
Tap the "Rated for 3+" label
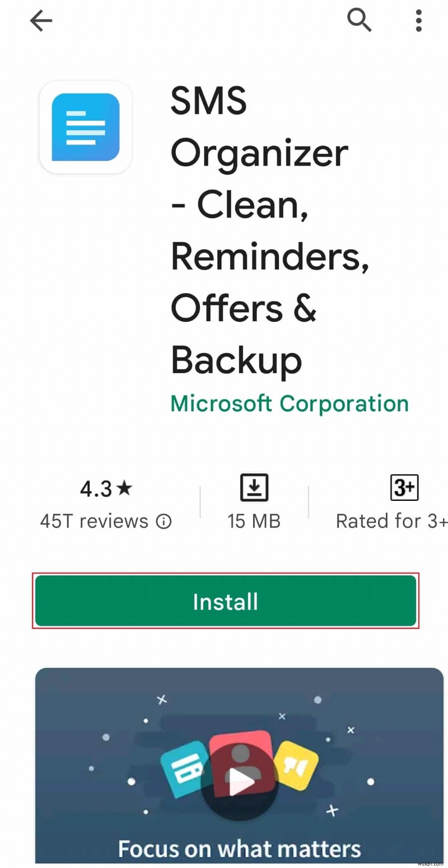[x=391, y=522]
